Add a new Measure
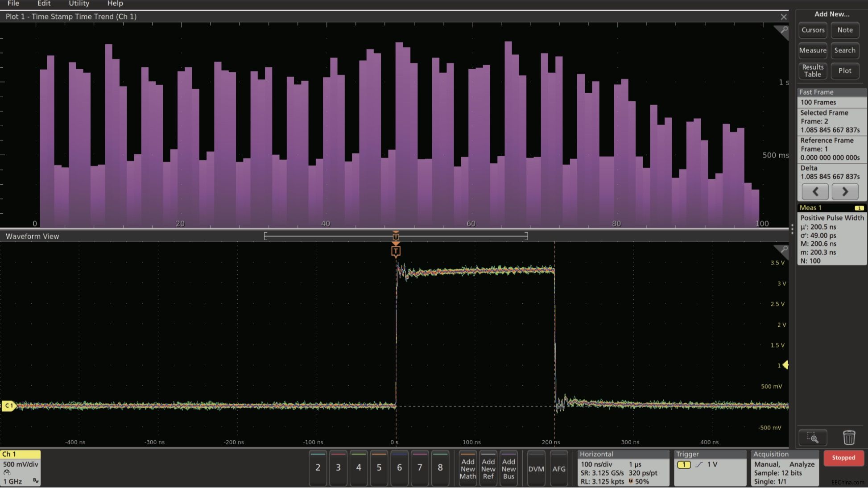 [813, 50]
